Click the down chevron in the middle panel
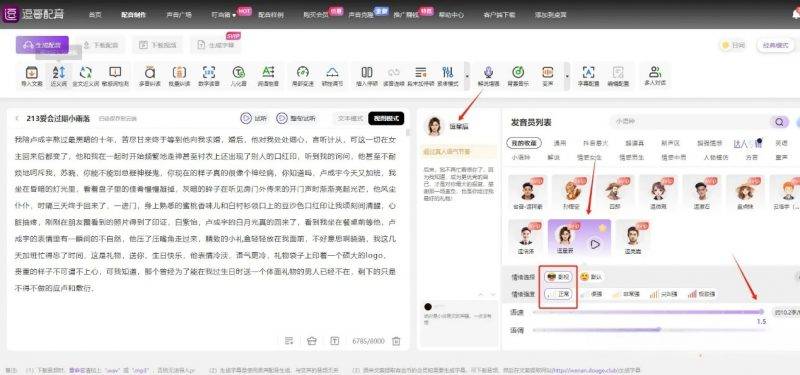The height and width of the screenshot is (375, 800). (x=492, y=294)
